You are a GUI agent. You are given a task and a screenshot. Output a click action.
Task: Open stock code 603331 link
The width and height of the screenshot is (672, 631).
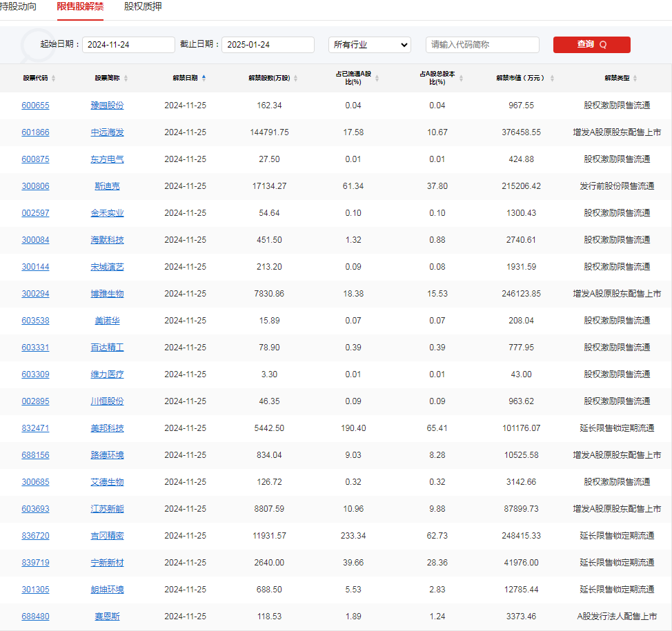(36, 348)
